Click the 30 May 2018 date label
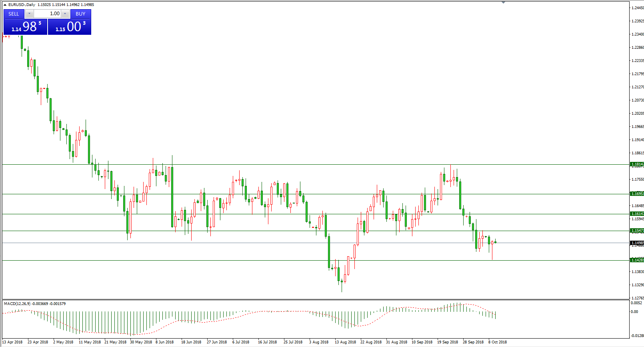The width and height of the screenshot is (644, 347). [141, 342]
